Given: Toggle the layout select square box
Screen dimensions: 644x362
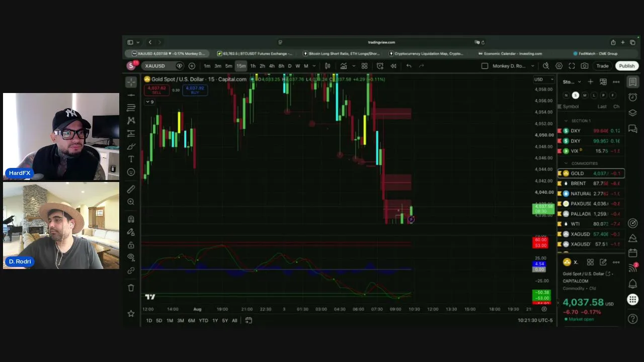Looking at the screenshot, I should (x=485, y=66).
